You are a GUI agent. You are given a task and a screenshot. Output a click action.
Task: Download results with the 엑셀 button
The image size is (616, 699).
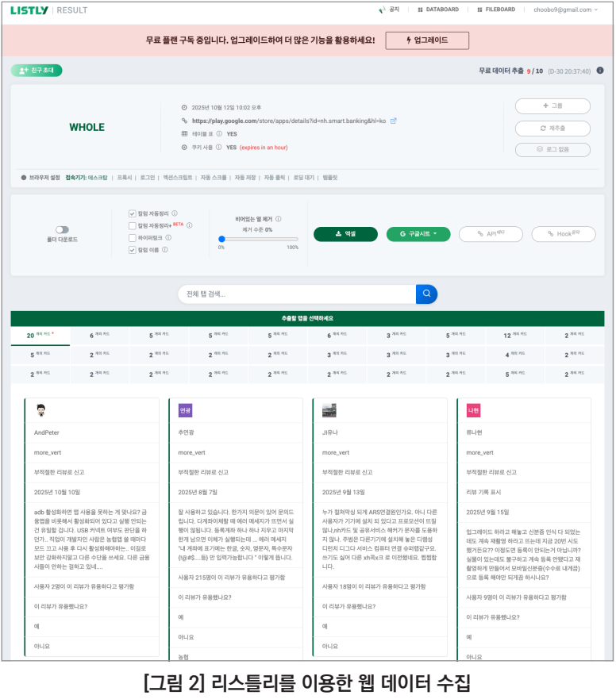pyautogui.click(x=345, y=234)
